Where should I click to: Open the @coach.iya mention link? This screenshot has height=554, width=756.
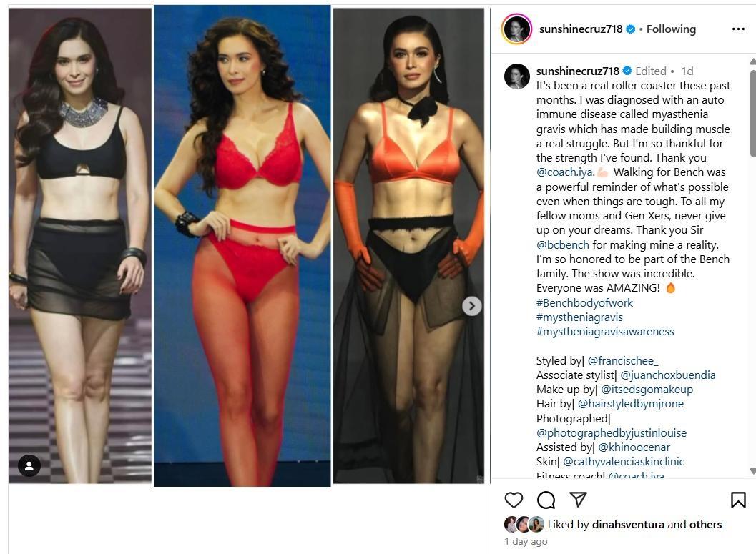pos(565,172)
